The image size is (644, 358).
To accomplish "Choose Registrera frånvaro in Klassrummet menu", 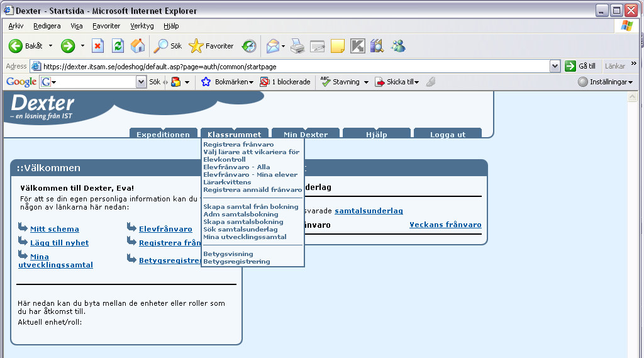I will 238,144.
